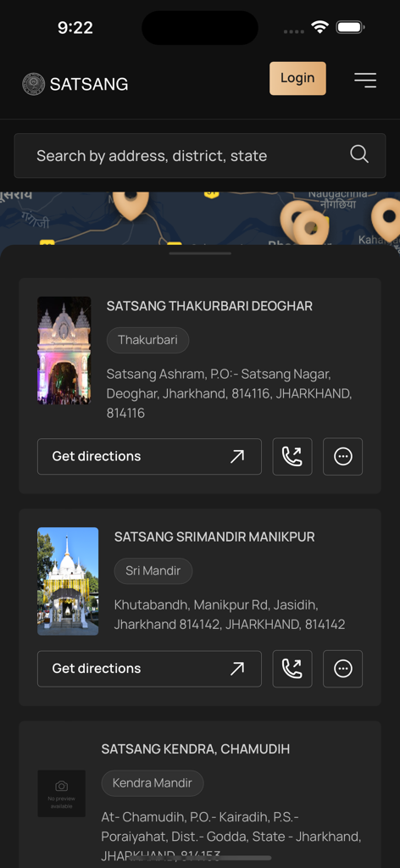Tap the rightmost map pin near Kahalgaon
This screenshot has width=400, height=868.
pos(387,219)
